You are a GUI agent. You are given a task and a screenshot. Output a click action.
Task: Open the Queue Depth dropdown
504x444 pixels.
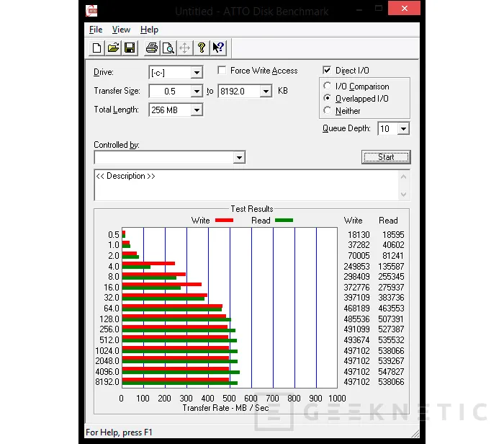coord(403,129)
